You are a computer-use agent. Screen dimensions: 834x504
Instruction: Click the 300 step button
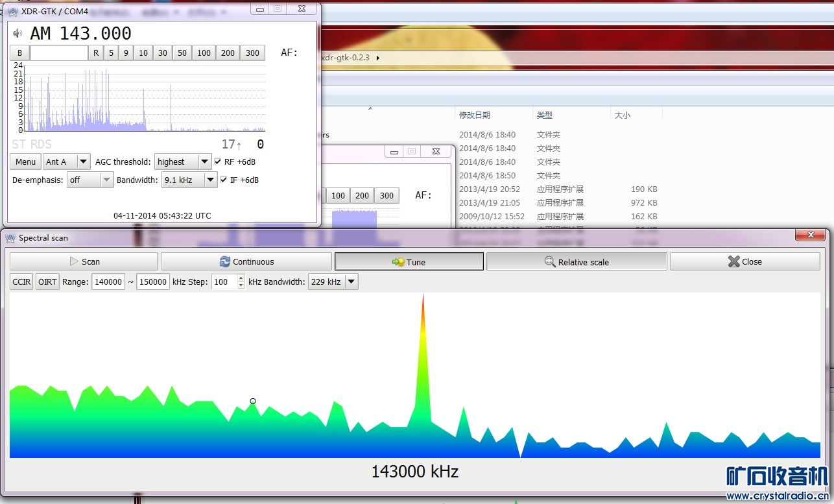(252, 53)
